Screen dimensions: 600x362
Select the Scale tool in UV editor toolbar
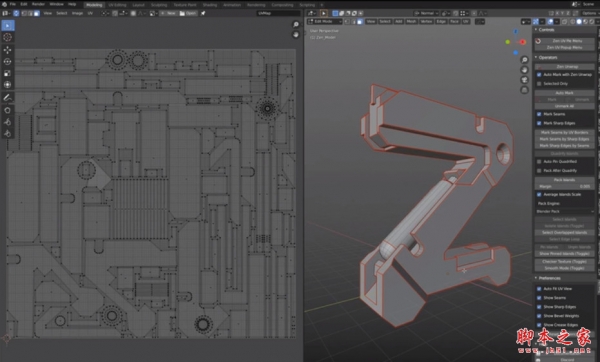click(8, 73)
